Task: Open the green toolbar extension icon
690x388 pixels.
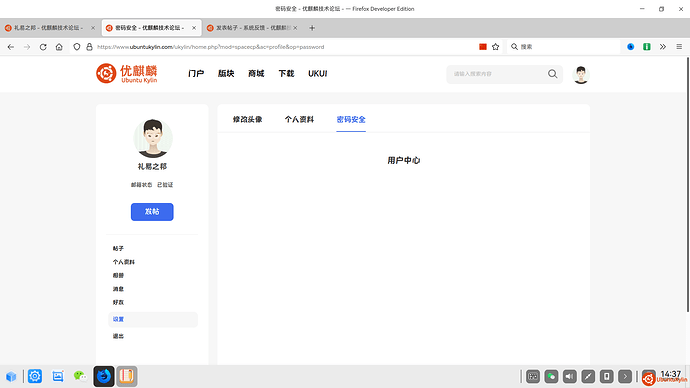Action: pos(646,47)
